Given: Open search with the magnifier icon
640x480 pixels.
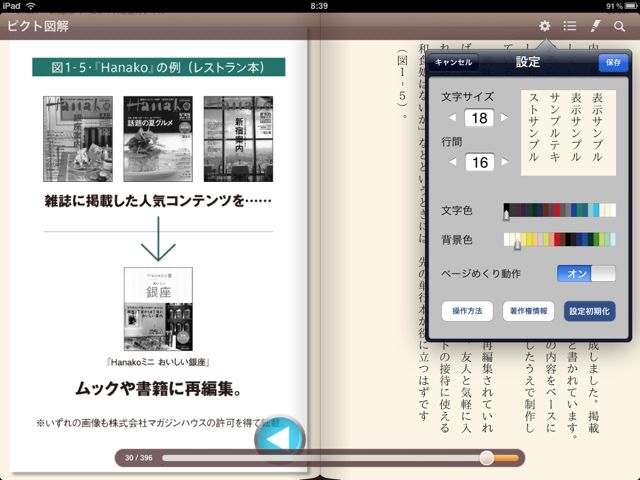Looking at the screenshot, I should coord(619,27).
